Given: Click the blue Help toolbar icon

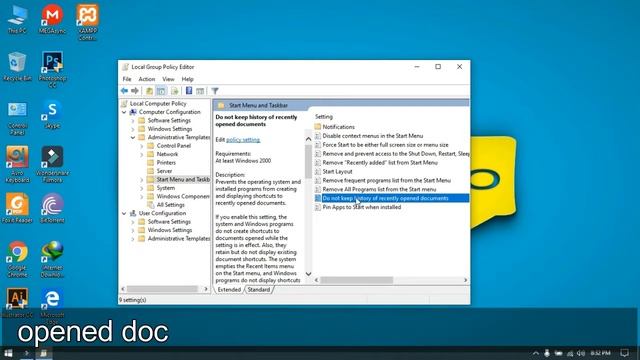Looking at the screenshot, I should [x=189, y=91].
